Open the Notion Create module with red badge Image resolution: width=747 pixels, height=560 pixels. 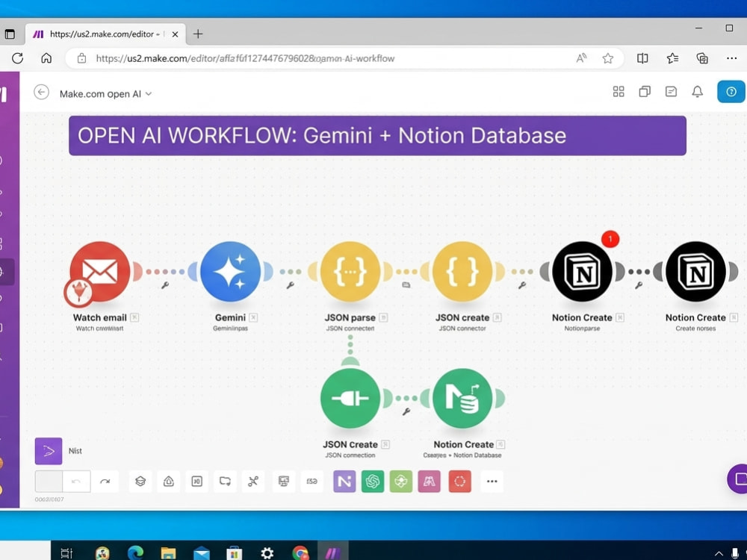tap(582, 272)
